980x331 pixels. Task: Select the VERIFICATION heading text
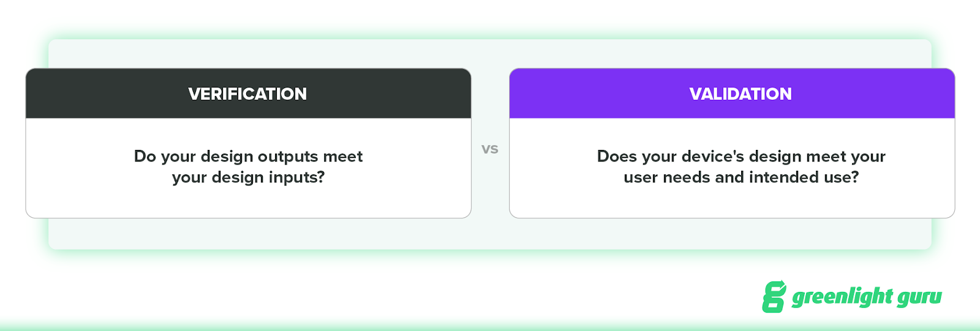click(247, 94)
